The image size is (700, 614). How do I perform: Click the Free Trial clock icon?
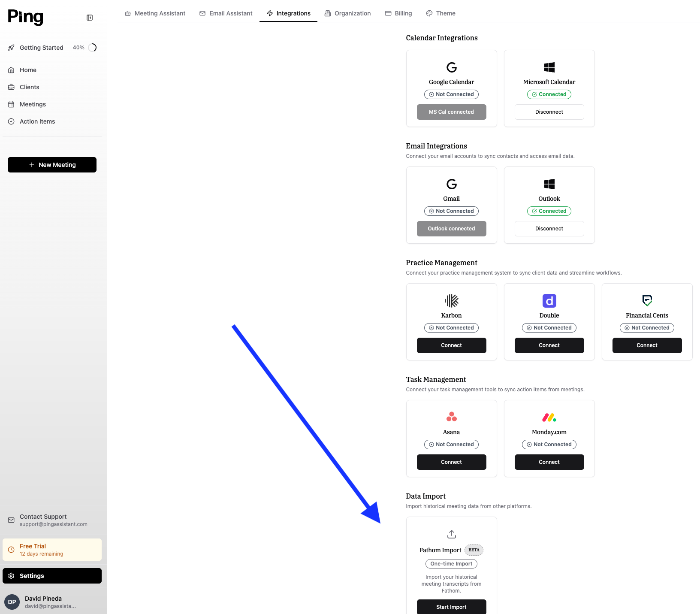tap(11, 550)
